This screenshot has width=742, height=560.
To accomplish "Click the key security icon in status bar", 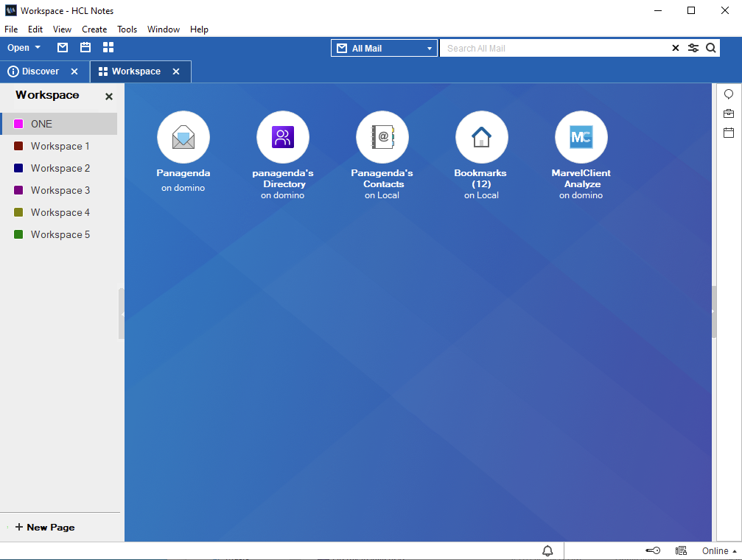I will [653, 550].
